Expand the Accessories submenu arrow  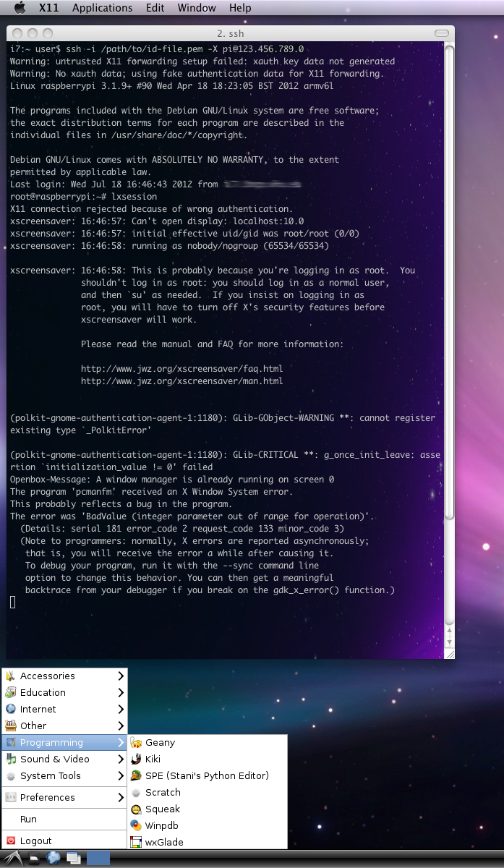coord(121,676)
